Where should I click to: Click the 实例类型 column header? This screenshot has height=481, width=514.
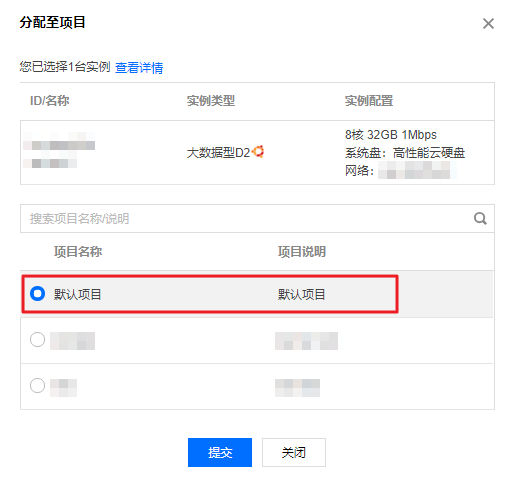(x=211, y=101)
